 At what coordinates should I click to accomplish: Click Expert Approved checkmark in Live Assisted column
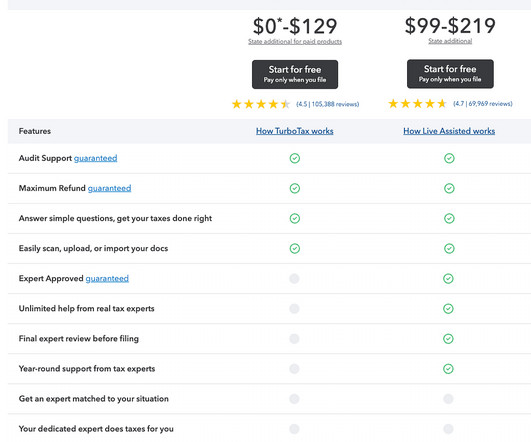(448, 279)
